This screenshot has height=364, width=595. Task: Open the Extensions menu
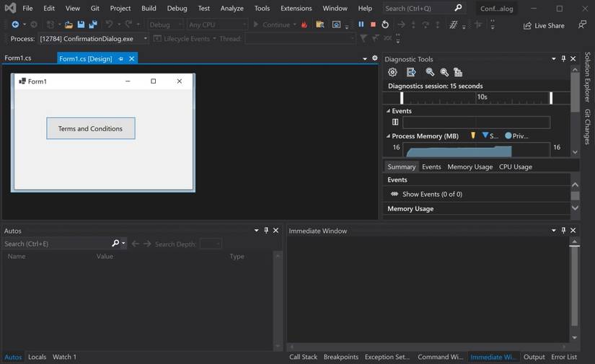click(x=296, y=8)
